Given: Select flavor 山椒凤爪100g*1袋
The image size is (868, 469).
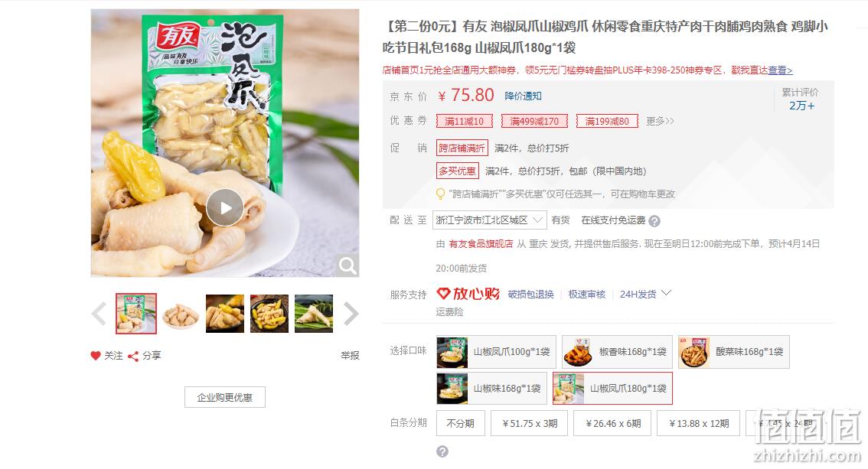Looking at the screenshot, I should [x=496, y=352].
